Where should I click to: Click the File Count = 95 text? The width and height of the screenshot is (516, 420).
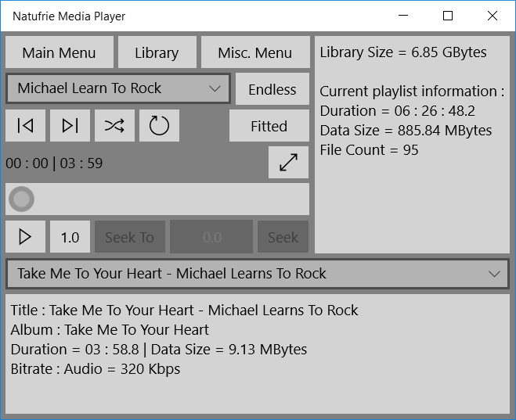370,150
